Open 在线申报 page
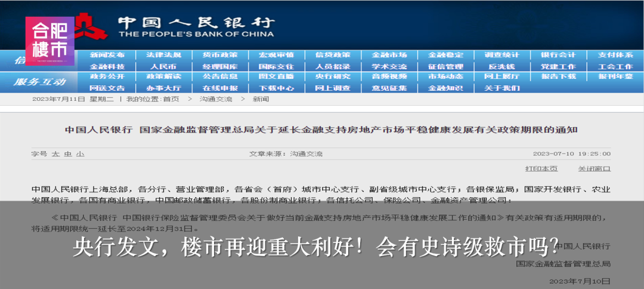This screenshot has width=644, height=289. click(219, 88)
